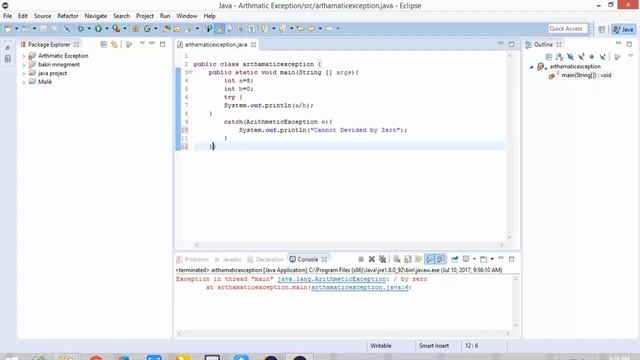Close the arthamaticexception.java editor tab
640x360 pixels.
[x=253, y=44]
